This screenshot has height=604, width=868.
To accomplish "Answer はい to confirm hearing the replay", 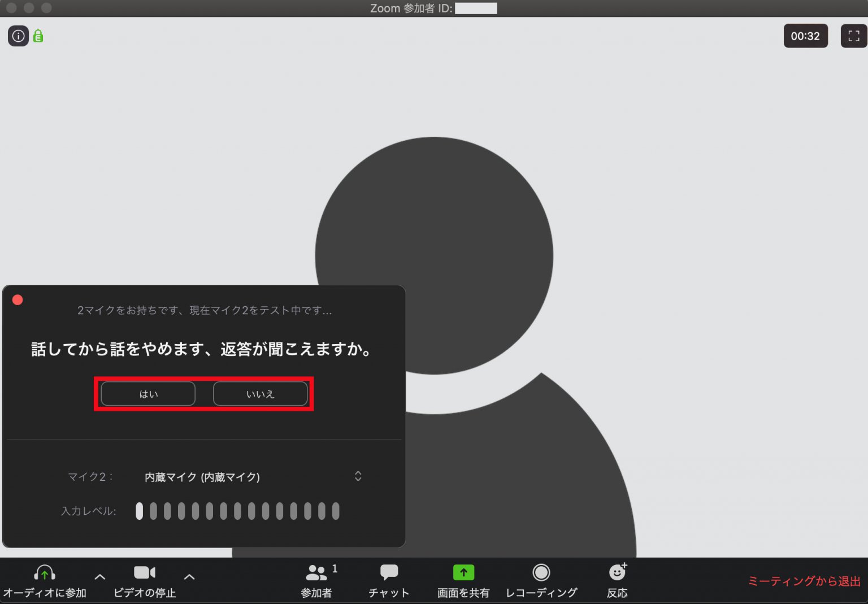I will [x=147, y=394].
